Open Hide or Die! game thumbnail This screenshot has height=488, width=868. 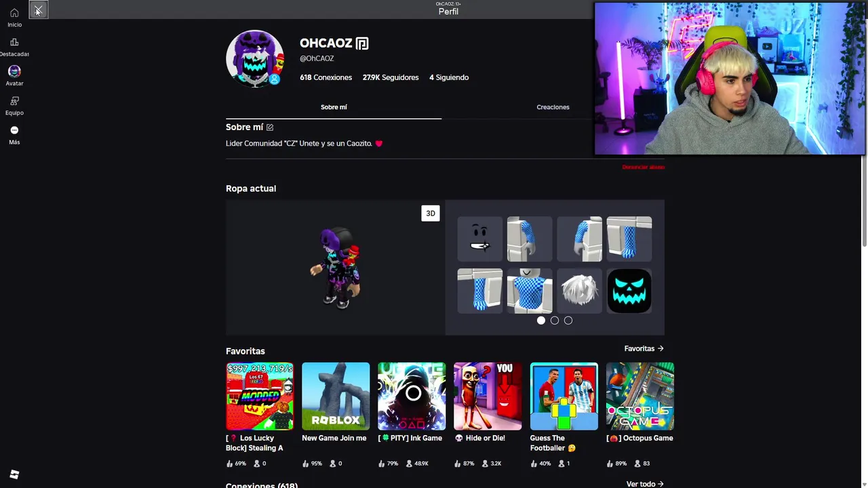pos(488,396)
